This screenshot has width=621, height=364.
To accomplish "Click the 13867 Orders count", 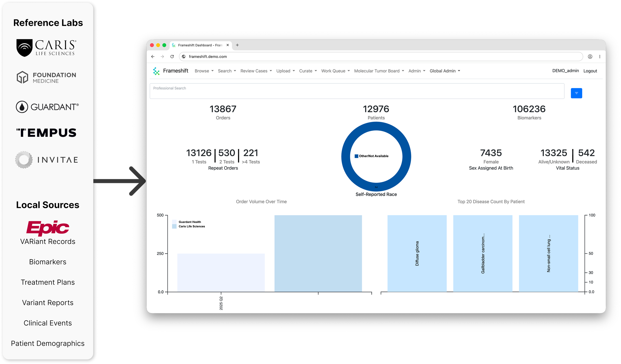I will [x=223, y=109].
